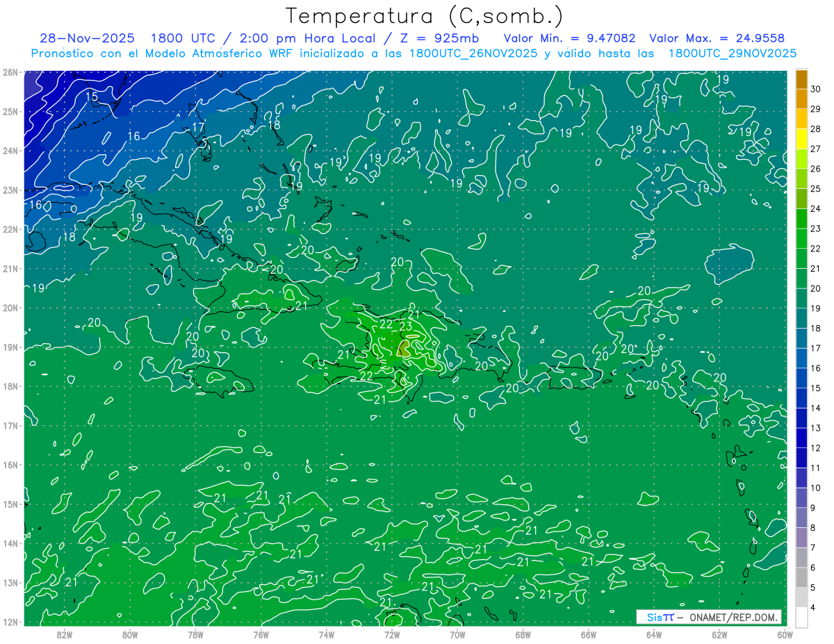Click the "17" contour label on the map

199,127
